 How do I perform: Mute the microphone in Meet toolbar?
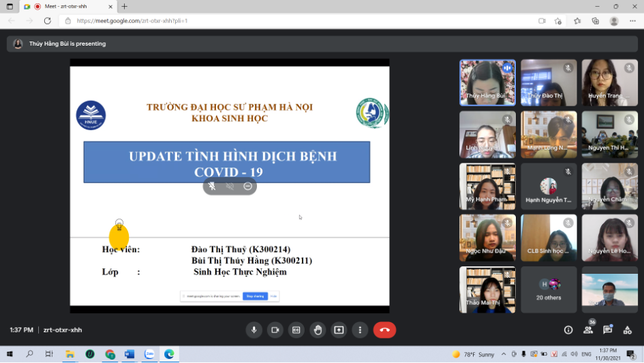click(x=254, y=330)
